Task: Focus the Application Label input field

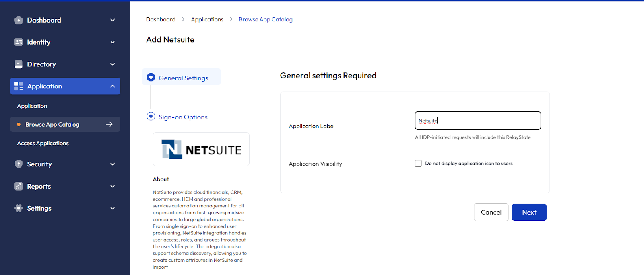Action: click(x=478, y=121)
